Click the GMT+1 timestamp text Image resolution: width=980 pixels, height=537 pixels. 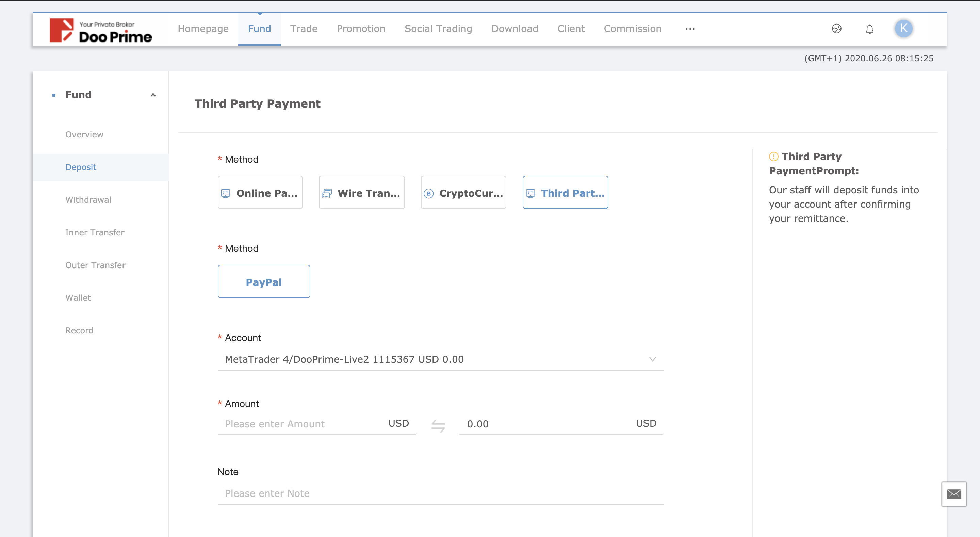pyautogui.click(x=868, y=59)
